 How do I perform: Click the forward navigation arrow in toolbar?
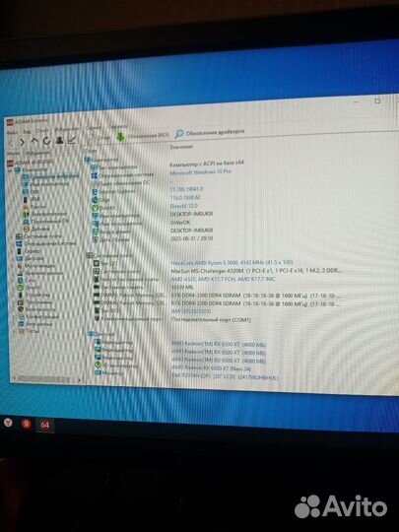point(23,142)
